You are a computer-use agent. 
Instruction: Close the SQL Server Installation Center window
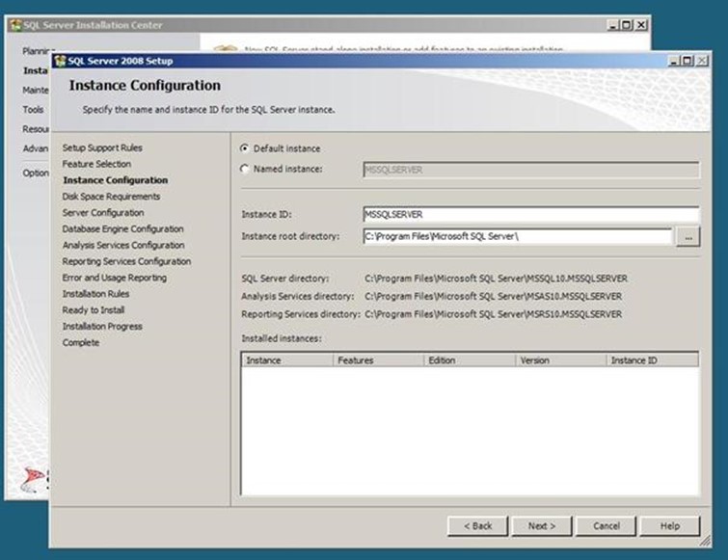coord(641,25)
